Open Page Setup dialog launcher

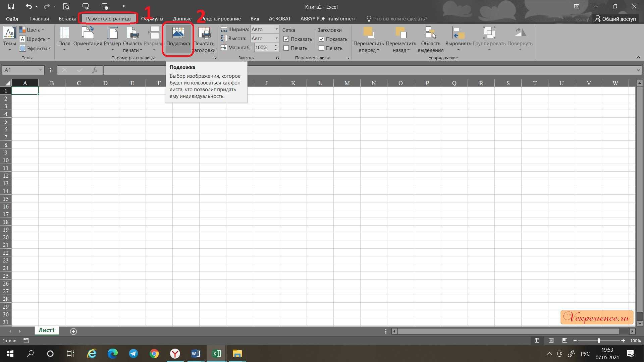(x=215, y=58)
